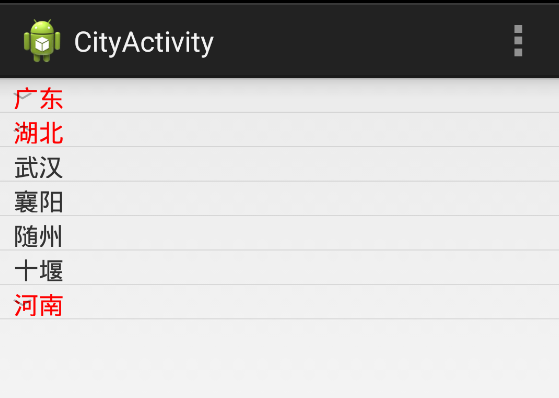
Task: Collapse the 湖北 province group
Action: coord(280,130)
